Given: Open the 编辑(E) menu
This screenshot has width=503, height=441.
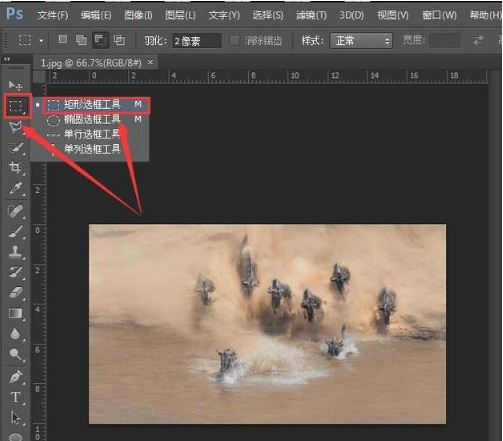Looking at the screenshot, I should click(x=96, y=15).
